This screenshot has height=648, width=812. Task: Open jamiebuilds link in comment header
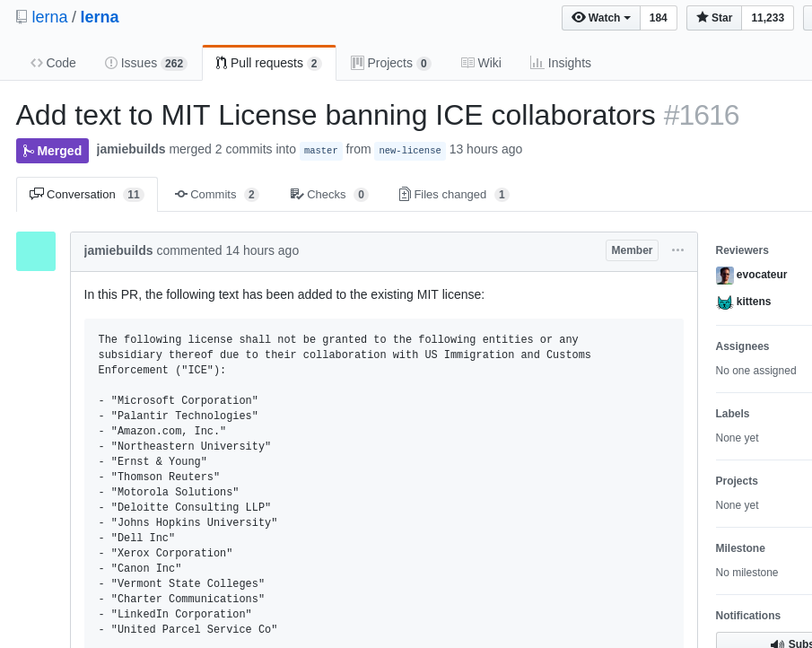(118, 250)
